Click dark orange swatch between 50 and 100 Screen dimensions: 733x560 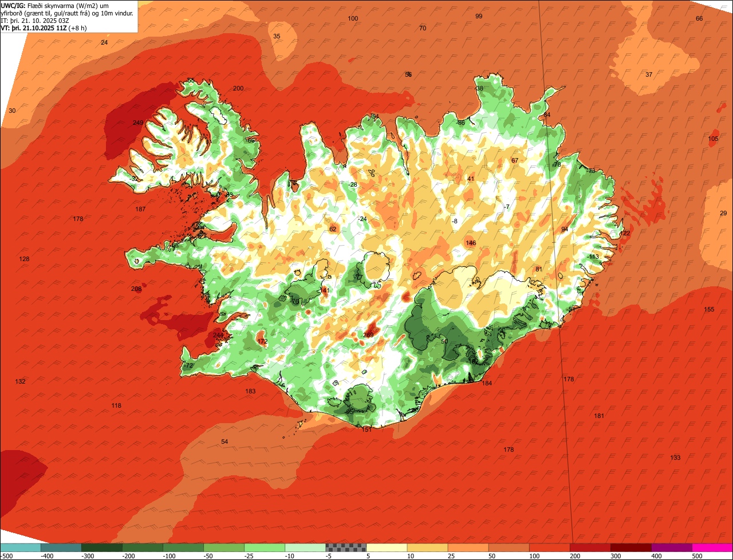(x=508, y=548)
